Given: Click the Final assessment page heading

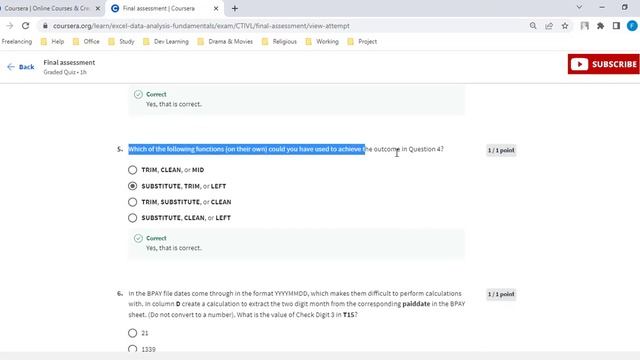Looking at the screenshot, I should coord(69,62).
